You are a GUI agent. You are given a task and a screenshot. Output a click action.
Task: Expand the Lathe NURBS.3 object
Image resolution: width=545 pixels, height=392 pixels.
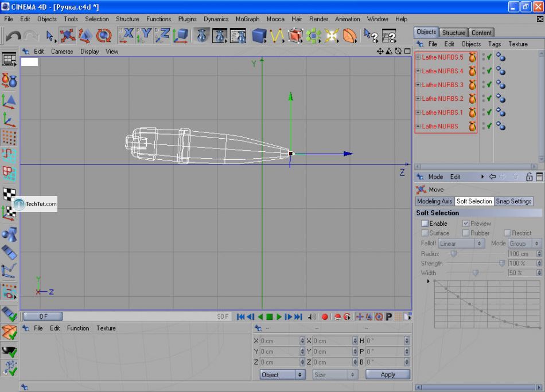[418, 85]
